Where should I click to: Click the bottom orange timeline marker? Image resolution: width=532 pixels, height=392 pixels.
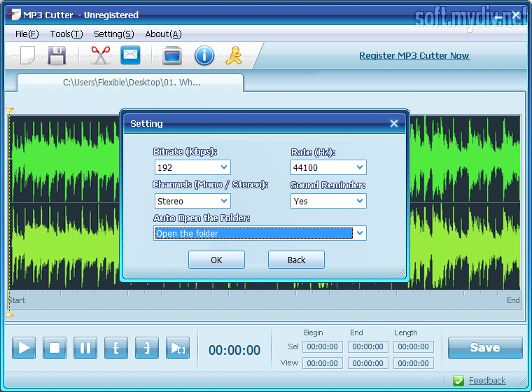(10, 314)
